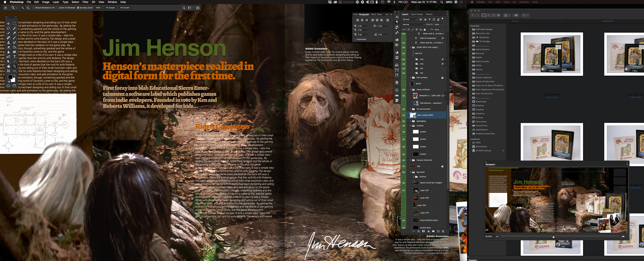This screenshot has height=261, width=644.
Task: Select the Magic Wand tool
Action: (14, 28)
